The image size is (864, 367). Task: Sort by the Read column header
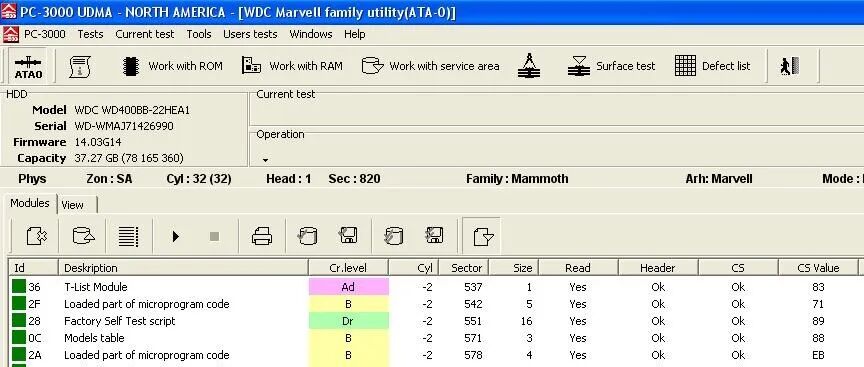(x=579, y=268)
